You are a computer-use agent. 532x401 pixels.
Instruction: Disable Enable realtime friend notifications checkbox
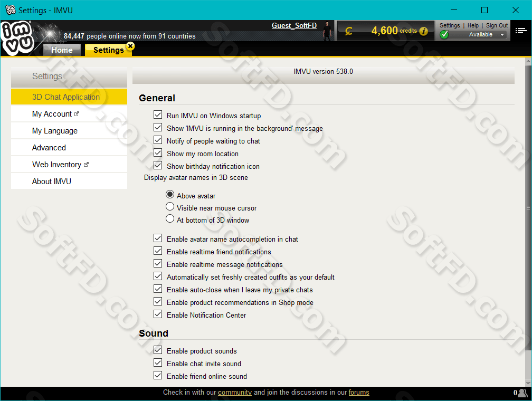pos(158,251)
